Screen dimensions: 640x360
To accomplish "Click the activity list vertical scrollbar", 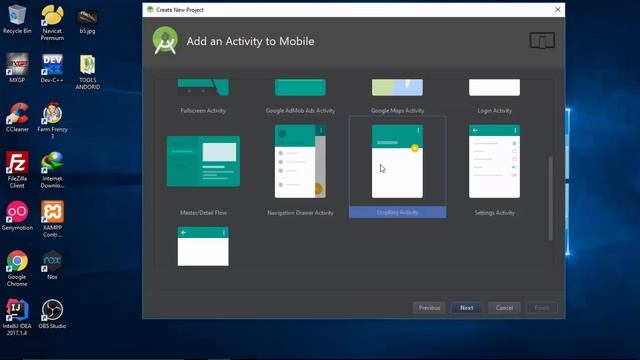I will click(x=551, y=198).
